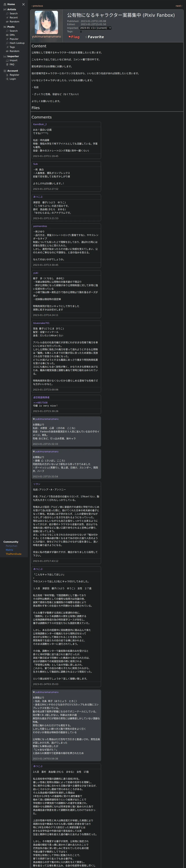Favorite this post with the star button

[x=94, y=37]
